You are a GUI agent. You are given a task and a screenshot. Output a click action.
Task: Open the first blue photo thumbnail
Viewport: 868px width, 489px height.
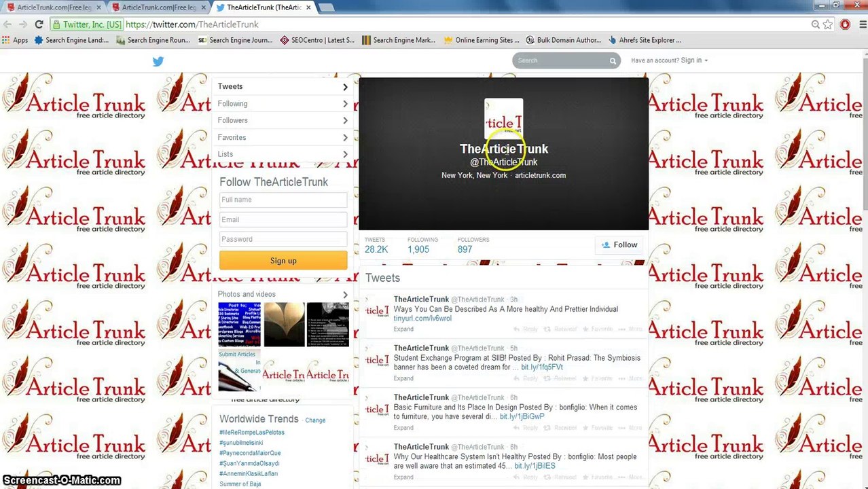(x=239, y=325)
